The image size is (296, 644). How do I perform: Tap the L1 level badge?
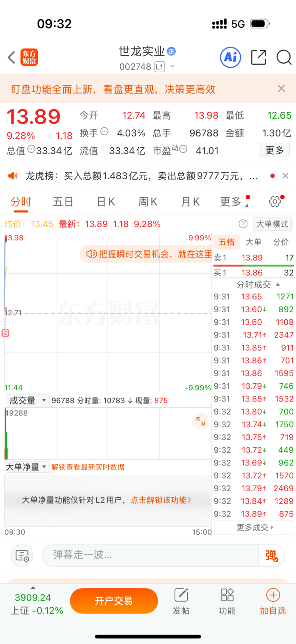tap(160, 67)
